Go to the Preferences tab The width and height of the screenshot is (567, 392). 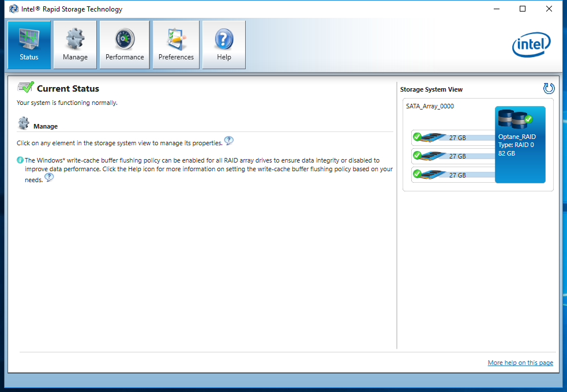pos(176,45)
